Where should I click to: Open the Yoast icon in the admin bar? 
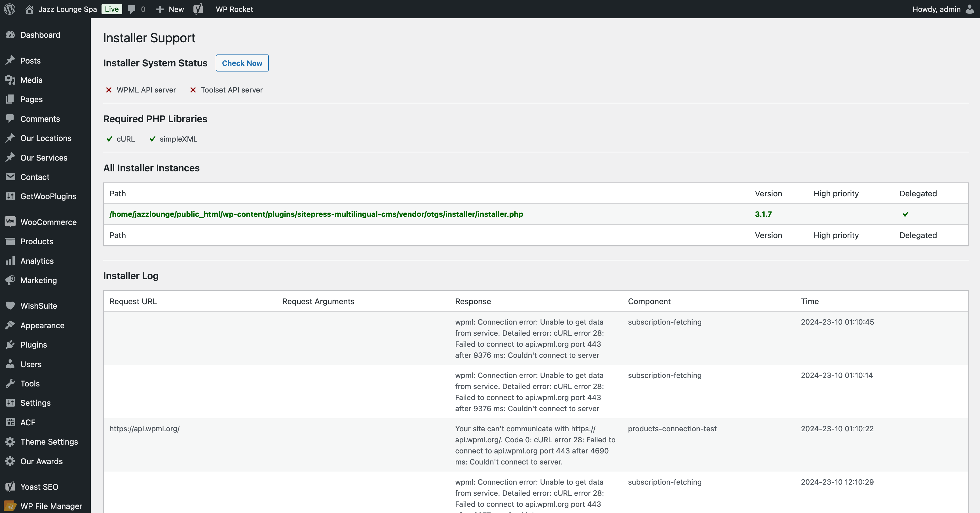click(198, 9)
